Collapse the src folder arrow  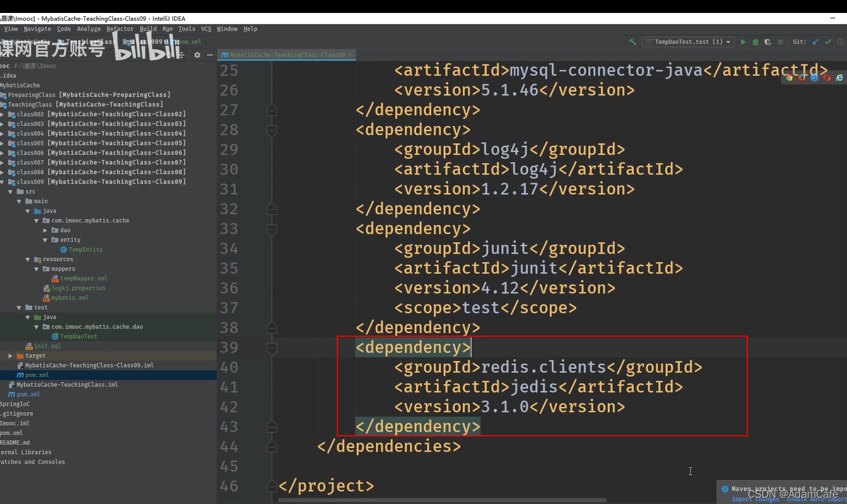[10, 192]
